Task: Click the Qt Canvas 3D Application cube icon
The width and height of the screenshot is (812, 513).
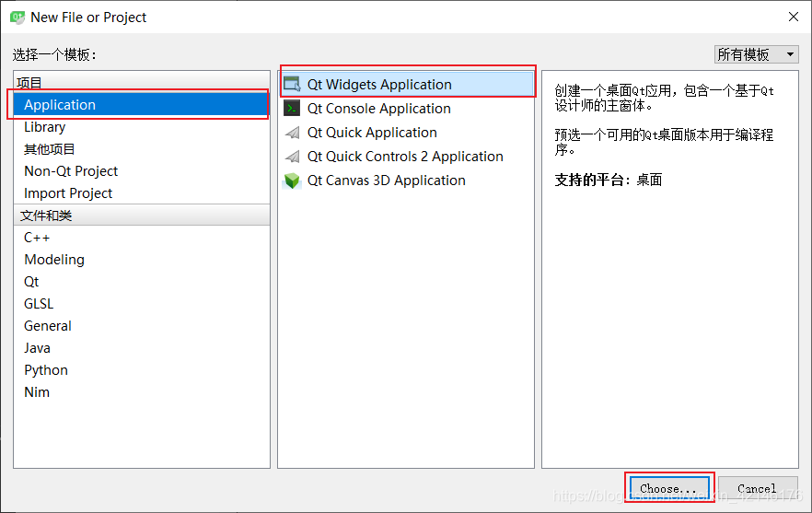Action: tap(292, 181)
